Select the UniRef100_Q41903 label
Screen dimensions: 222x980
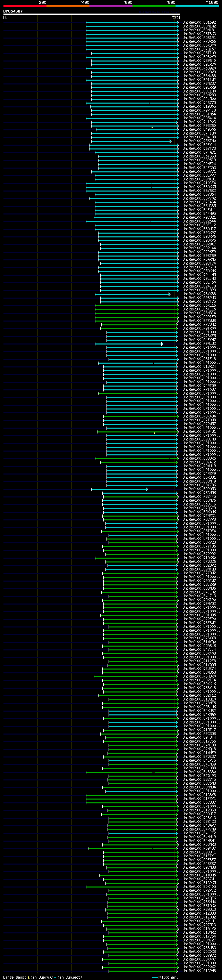click(x=199, y=122)
